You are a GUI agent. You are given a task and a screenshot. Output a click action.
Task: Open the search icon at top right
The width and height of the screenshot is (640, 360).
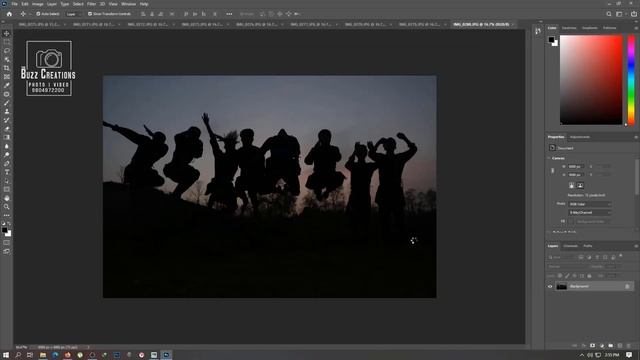point(609,14)
